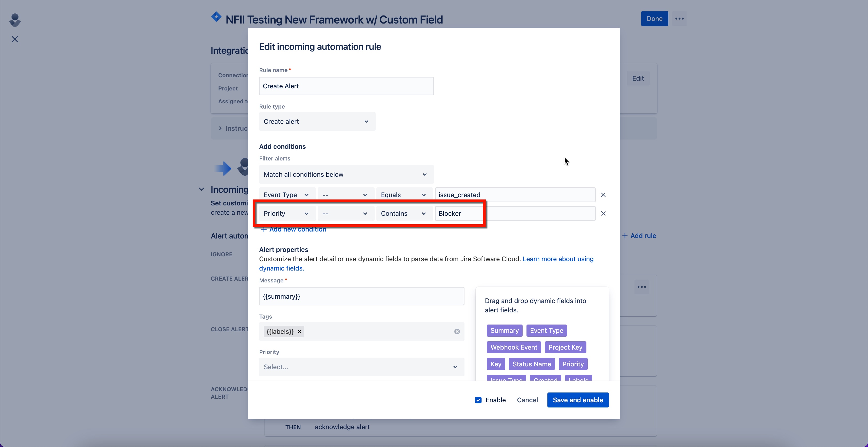Click Save and enable button
This screenshot has height=447, width=868.
[x=578, y=400]
